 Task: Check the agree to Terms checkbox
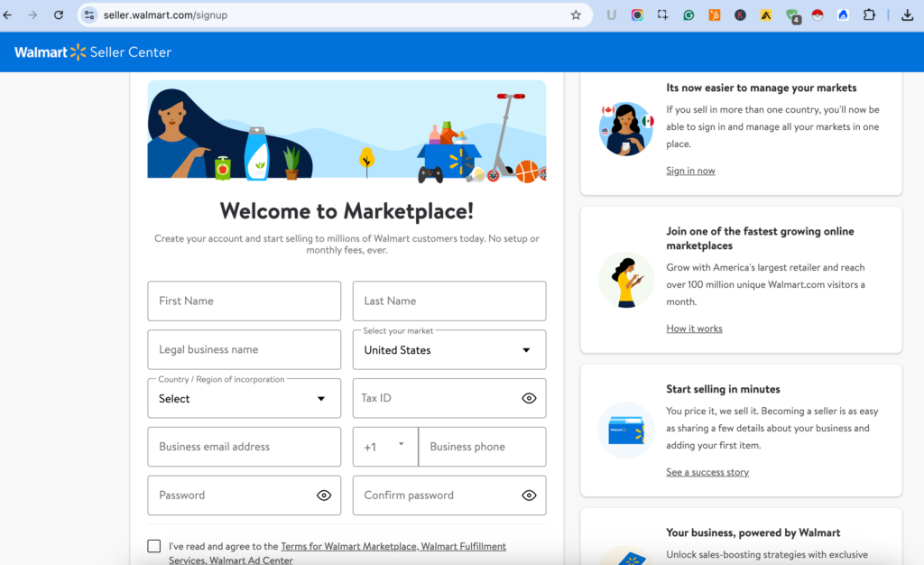[153, 546]
